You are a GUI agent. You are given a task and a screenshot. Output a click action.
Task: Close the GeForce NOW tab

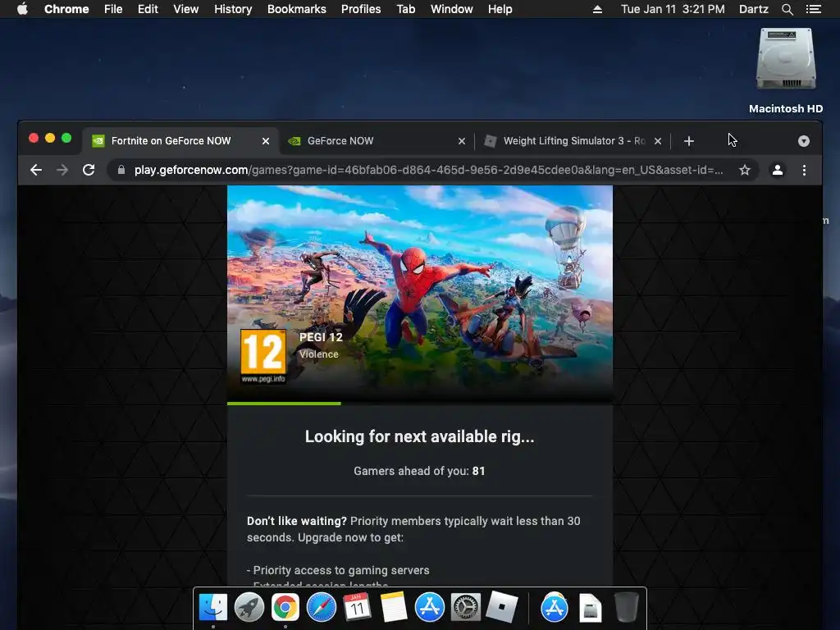point(462,141)
